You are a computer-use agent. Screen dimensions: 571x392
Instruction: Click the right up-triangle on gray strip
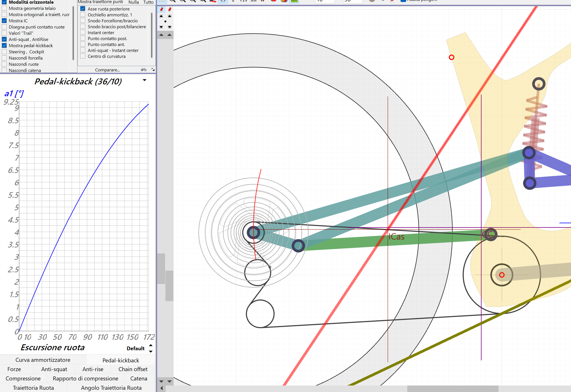pyautogui.click(x=169, y=35)
